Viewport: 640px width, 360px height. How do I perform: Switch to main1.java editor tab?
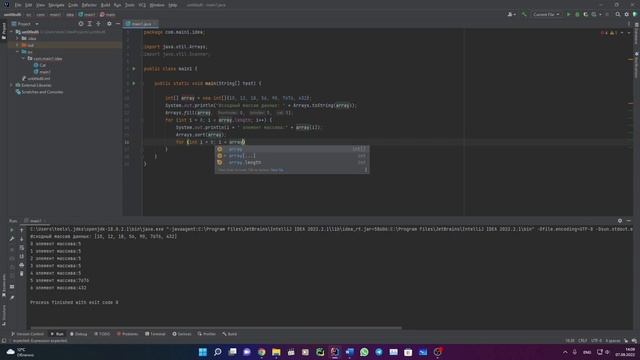click(x=141, y=24)
